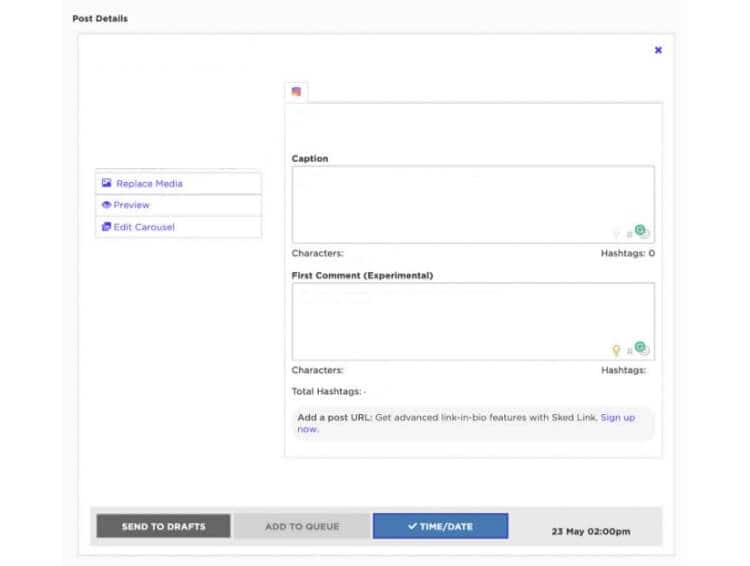Select the Replace Media option
This screenshot has height=566, width=750.
(x=149, y=183)
